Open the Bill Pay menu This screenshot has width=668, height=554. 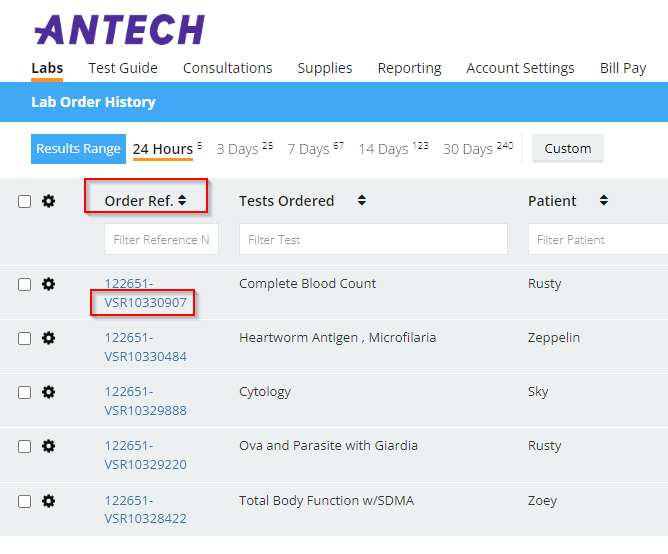point(623,68)
